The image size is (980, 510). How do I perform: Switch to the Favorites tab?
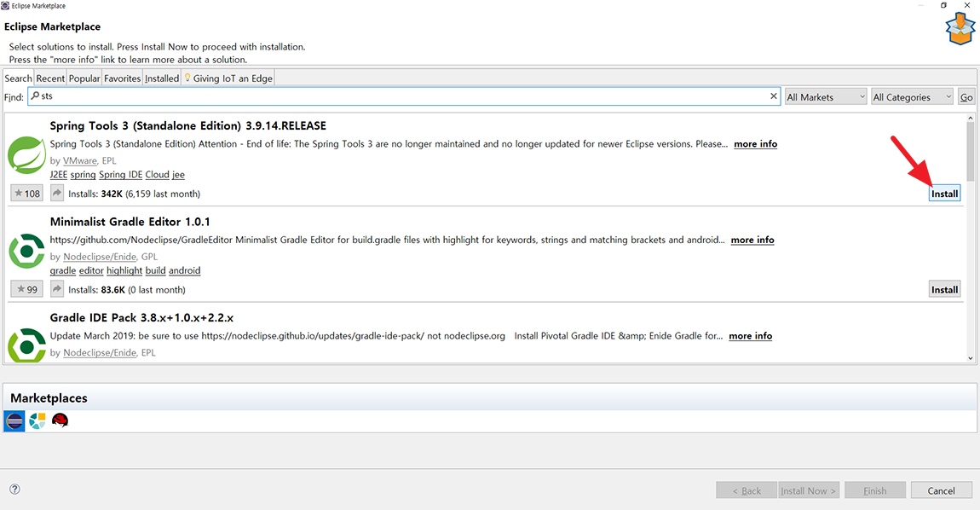[122, 78]
